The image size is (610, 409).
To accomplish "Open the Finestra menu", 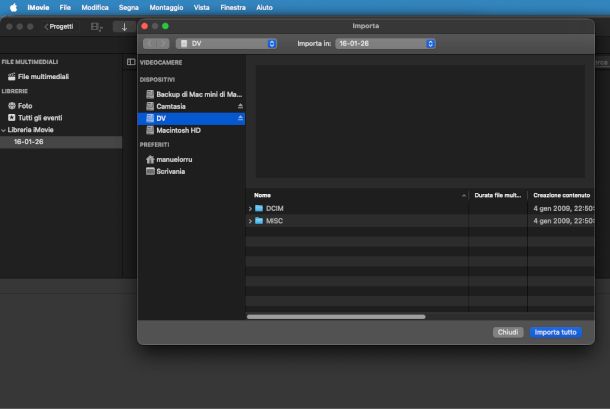I will pos(233,7).
